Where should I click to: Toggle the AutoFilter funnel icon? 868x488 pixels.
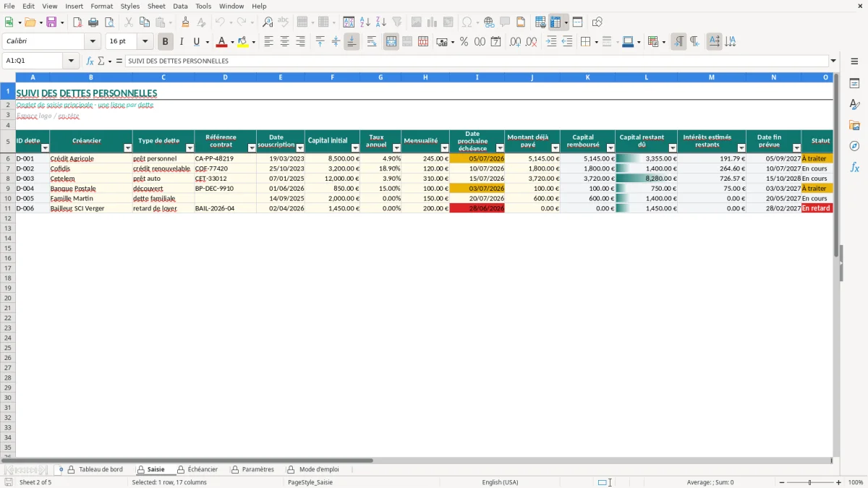[397, 22]
